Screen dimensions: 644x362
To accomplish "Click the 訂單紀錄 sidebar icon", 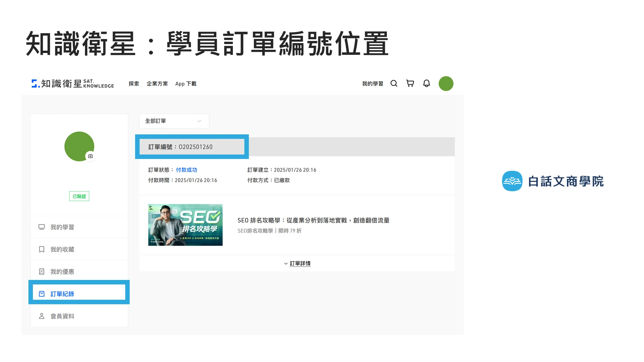I will pos(42,294).
